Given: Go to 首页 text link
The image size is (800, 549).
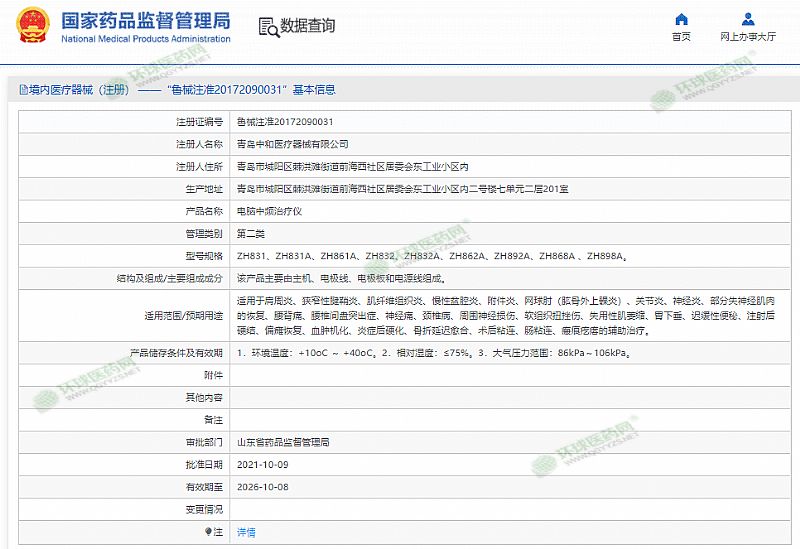Looking at the screenshot, I should pos(681,36).
